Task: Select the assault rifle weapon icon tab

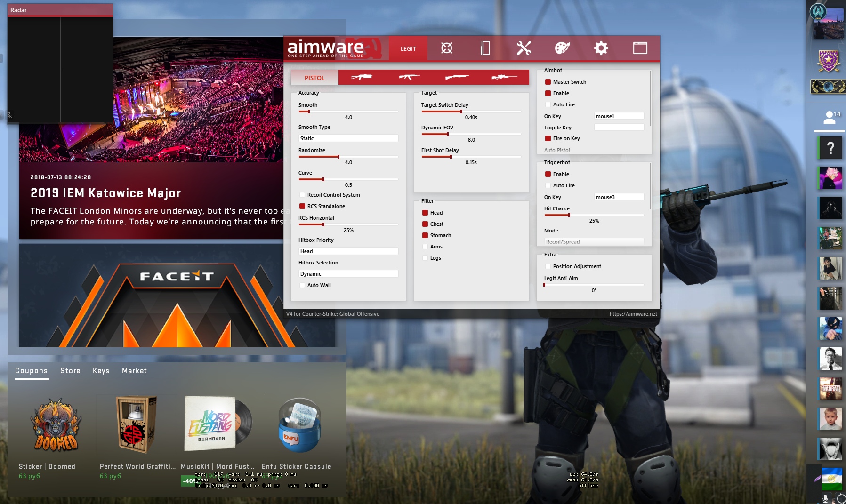Action: 409,77
